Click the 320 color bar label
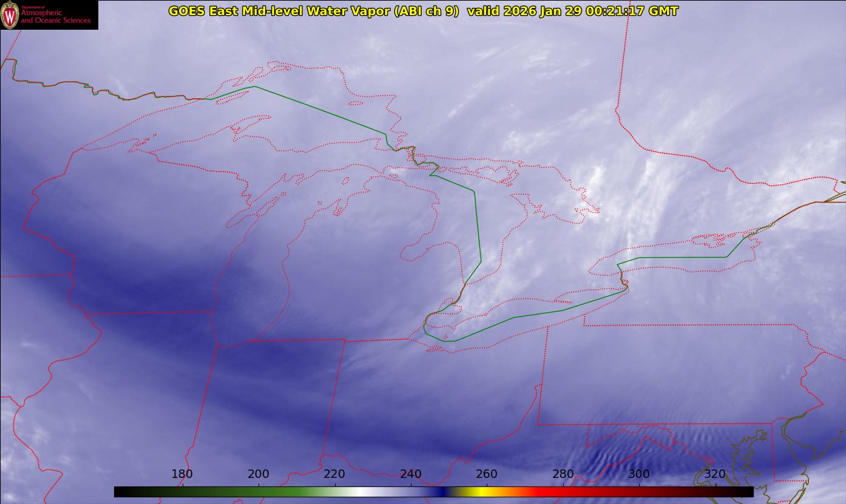The width and height of the screenshot is (846, 504). pos(716,474)
